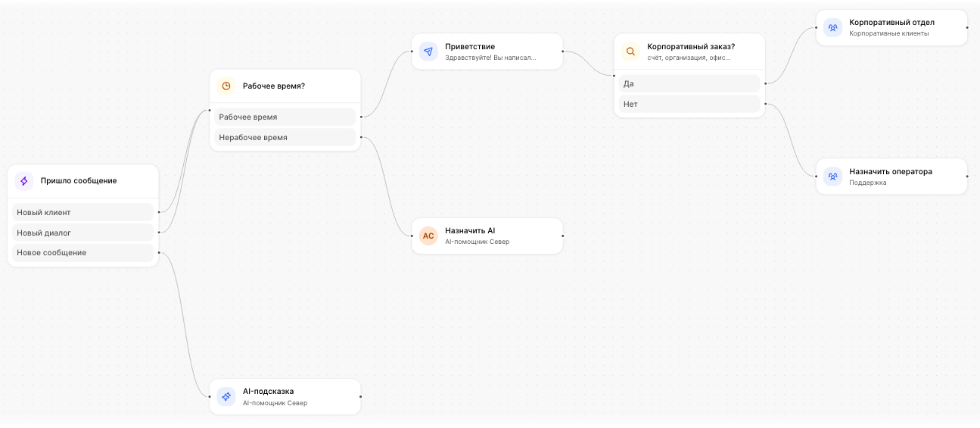Click the 'AI-подсказка' node title
980x428 pixels.
click(268, 392)
